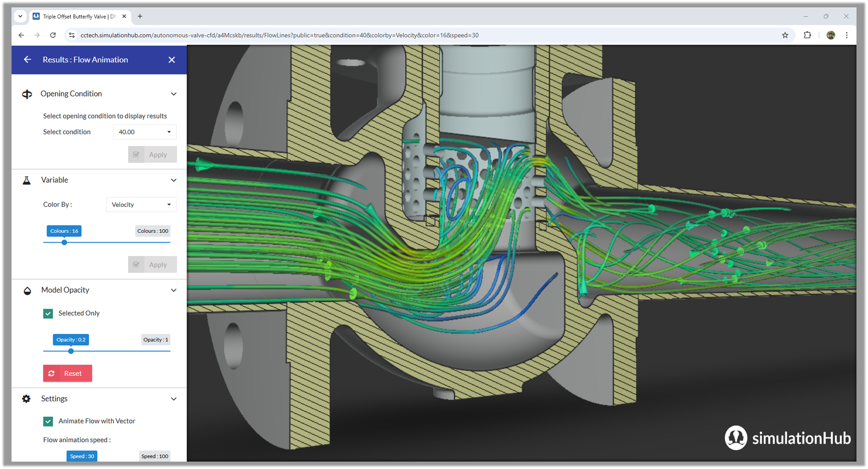Click the Model Opacity droplet icon
868x469 pixels.
(27, 291)
